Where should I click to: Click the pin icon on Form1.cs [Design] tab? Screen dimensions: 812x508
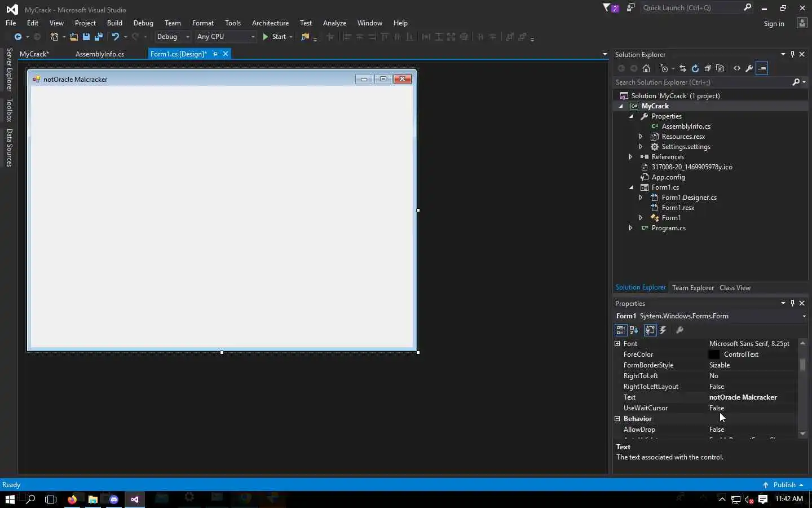coord(215,54)
